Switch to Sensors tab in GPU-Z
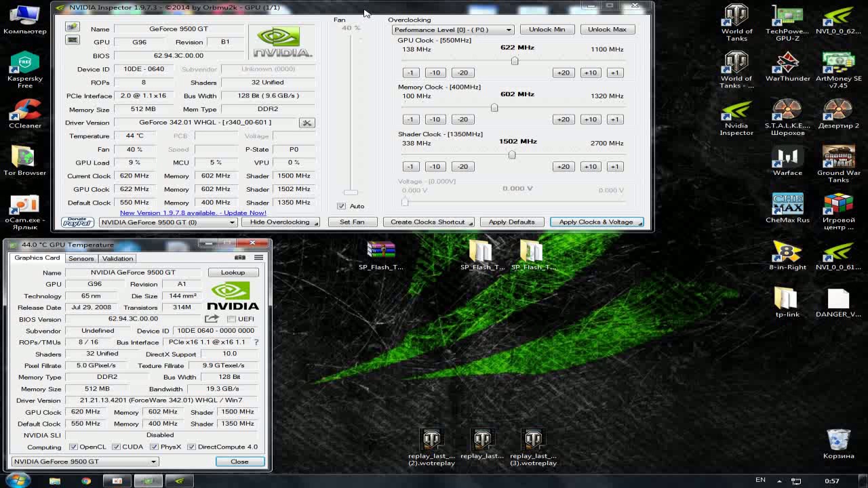Viewport: 868px width, 488px height. point(81,258)
